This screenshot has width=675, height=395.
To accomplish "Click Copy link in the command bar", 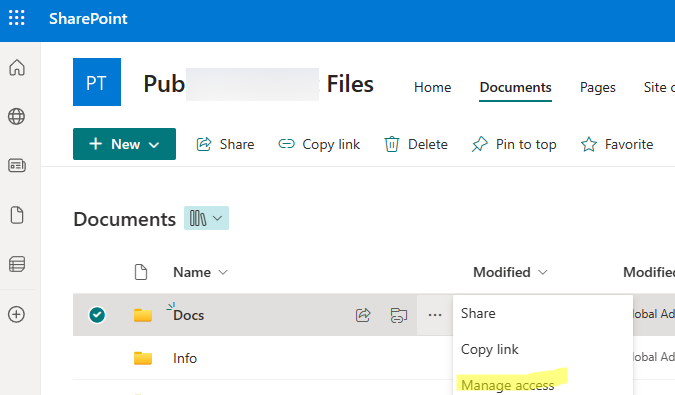I will (x=319, y=144).
